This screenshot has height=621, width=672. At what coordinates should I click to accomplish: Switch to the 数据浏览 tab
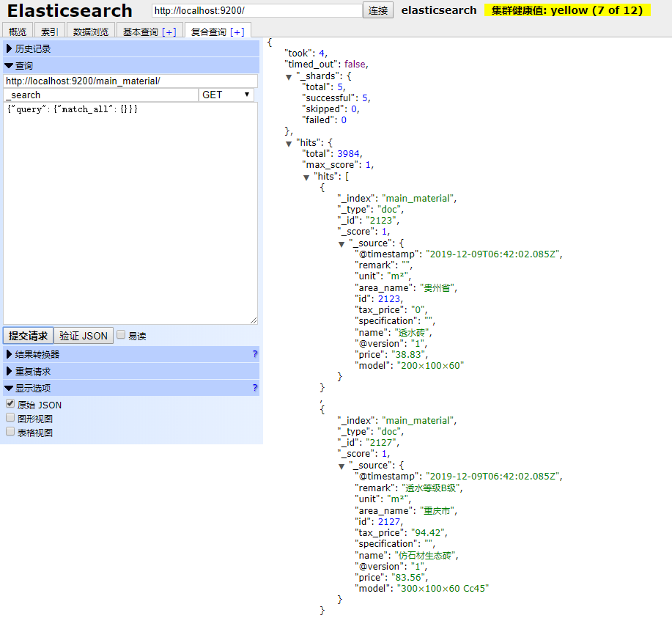90,32
